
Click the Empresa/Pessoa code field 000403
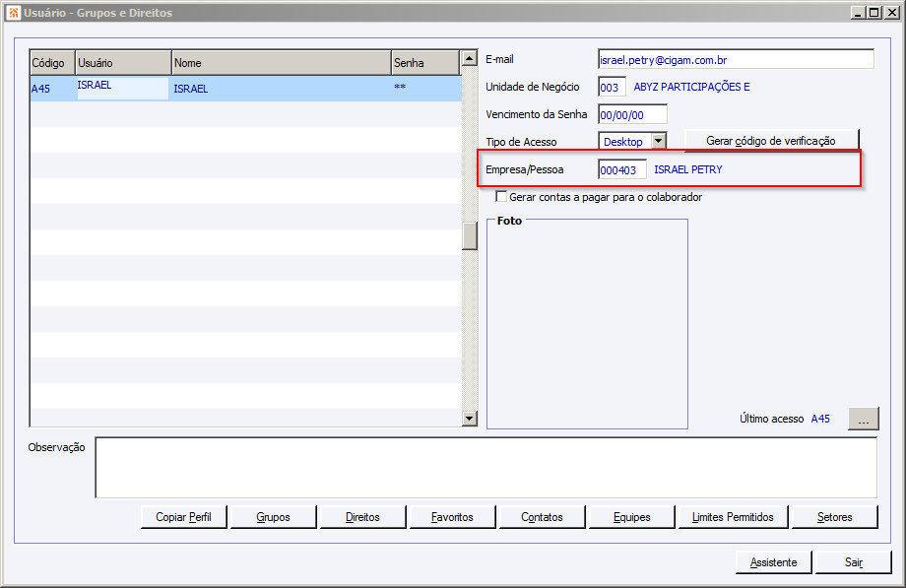[x=622, y=169]
